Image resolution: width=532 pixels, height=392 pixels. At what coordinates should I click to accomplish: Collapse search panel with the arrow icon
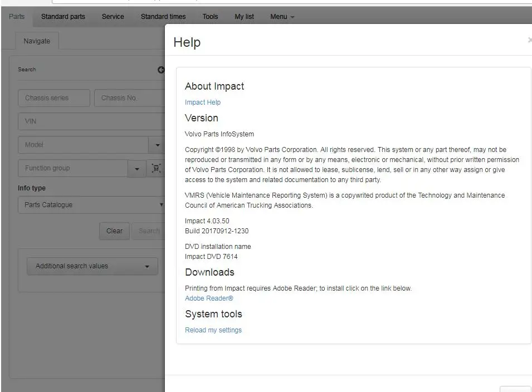161,70
